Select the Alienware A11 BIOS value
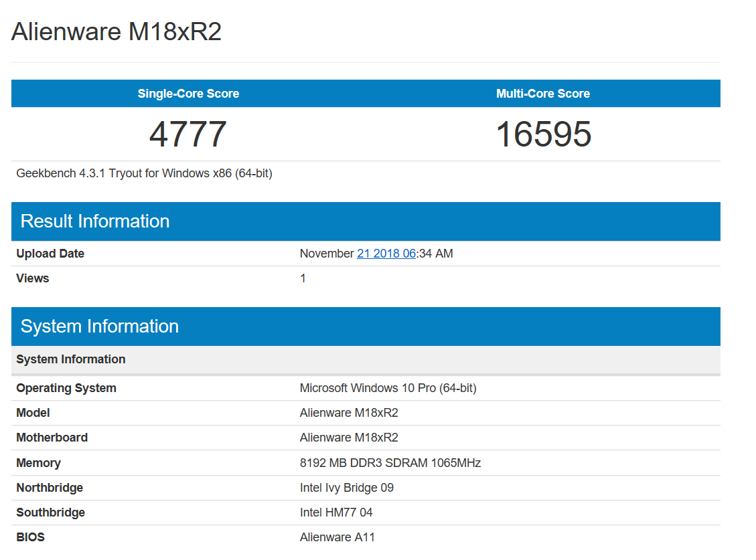 coord(337,537)
